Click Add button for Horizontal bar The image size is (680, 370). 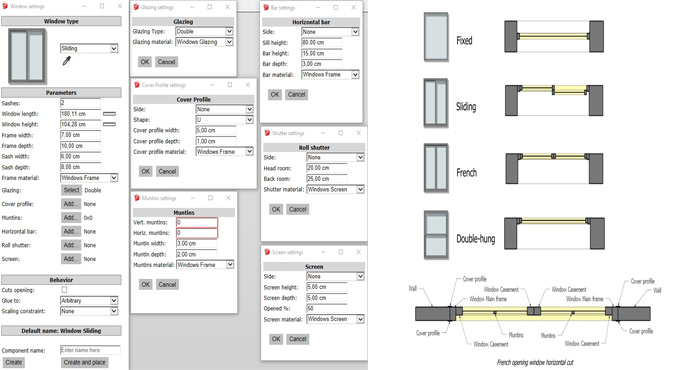71,231
